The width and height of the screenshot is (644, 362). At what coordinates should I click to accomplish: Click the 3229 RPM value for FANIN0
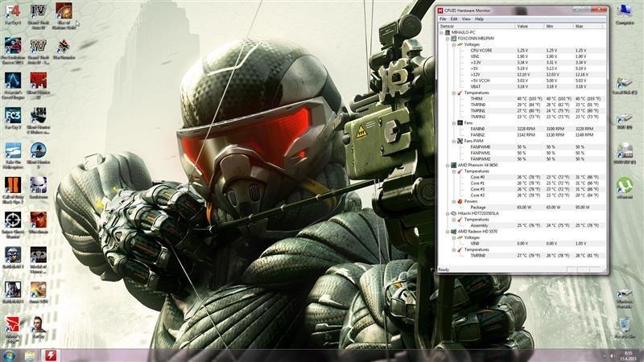tap(526, 129)
